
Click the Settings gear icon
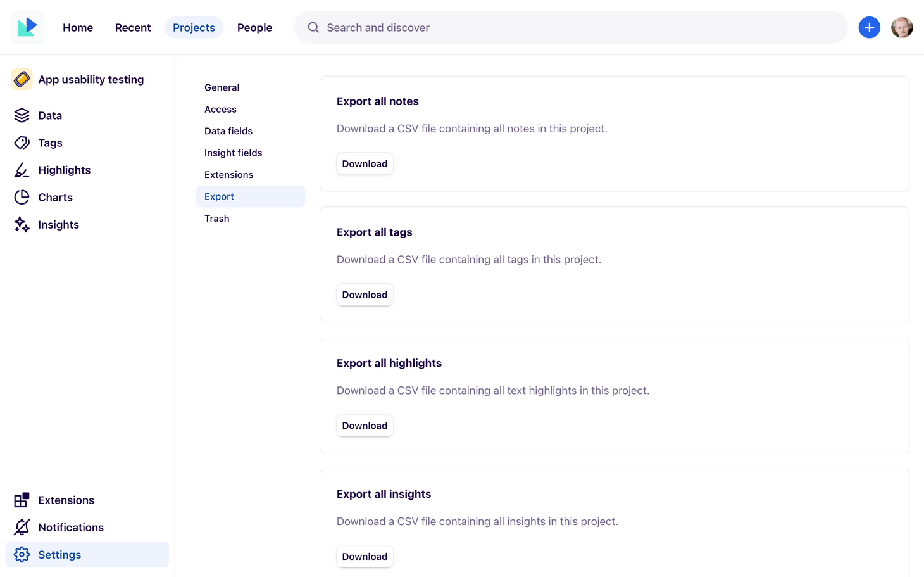pos(21,554)
